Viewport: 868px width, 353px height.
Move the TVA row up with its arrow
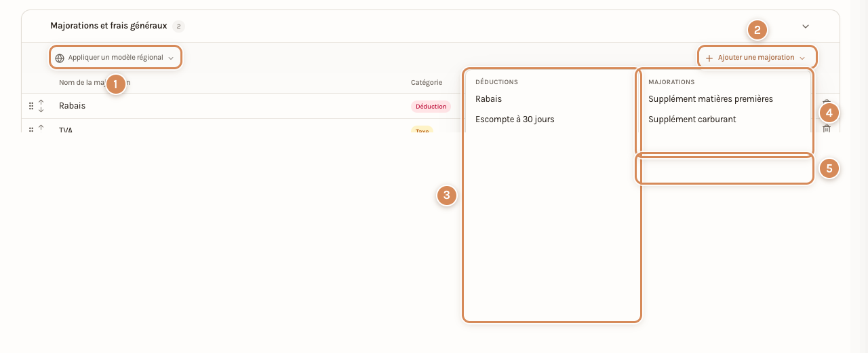click(x=41, y=128)
